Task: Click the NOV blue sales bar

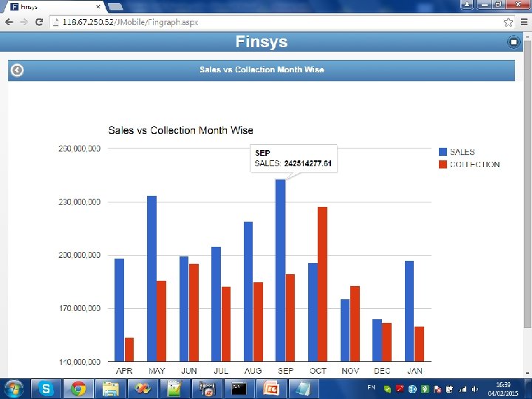Action: coord(345,330)
